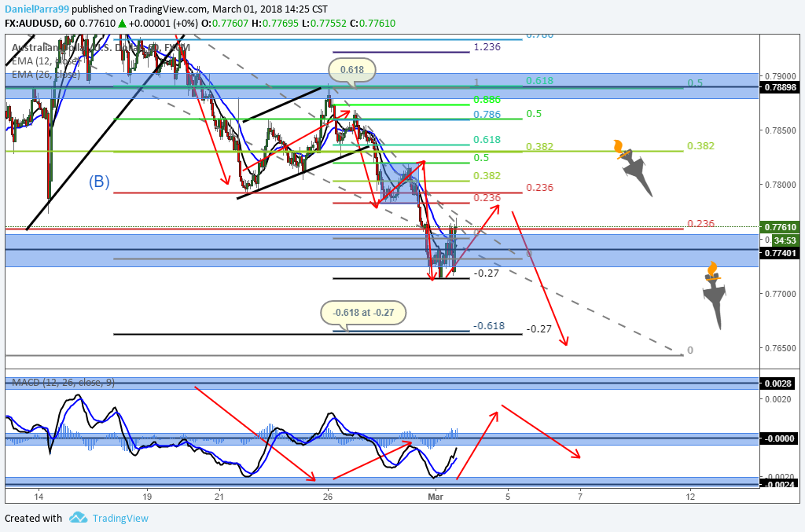This screenshot has height=532, width=805.
Task: Click the MACD (12, 26, close, 9) legend
Action: pos(63,383)
